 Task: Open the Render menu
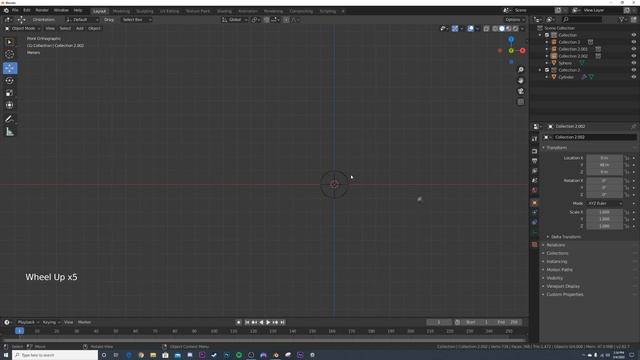point(42,10)
